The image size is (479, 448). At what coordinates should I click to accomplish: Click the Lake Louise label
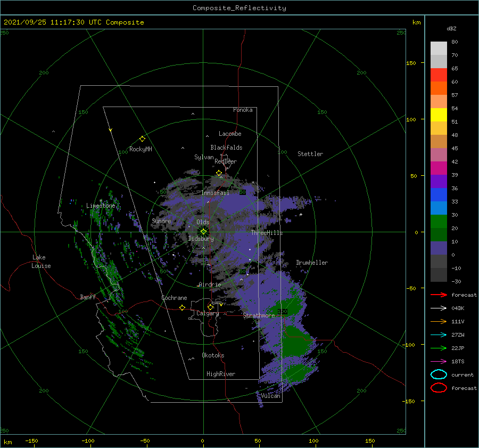point(41,262)
